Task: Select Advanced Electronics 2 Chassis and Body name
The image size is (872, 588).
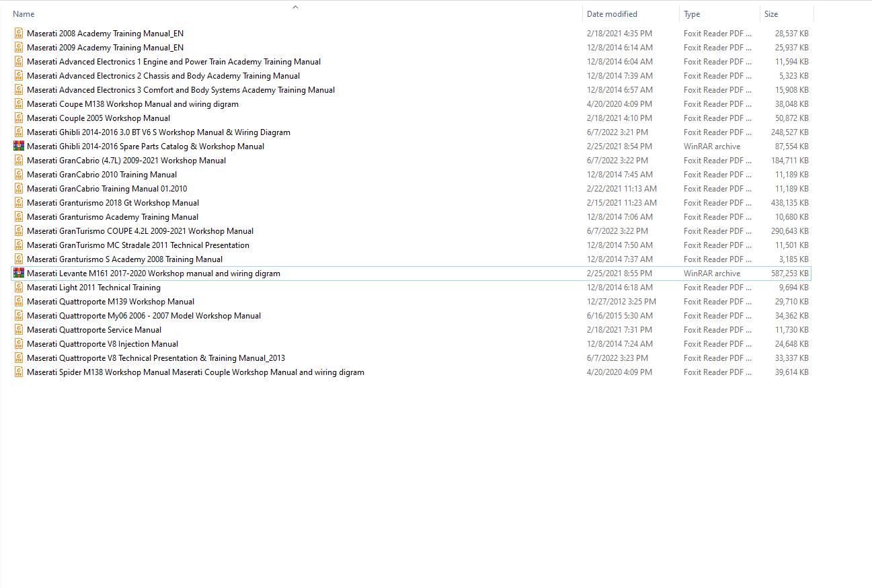Action: (163, 75)
